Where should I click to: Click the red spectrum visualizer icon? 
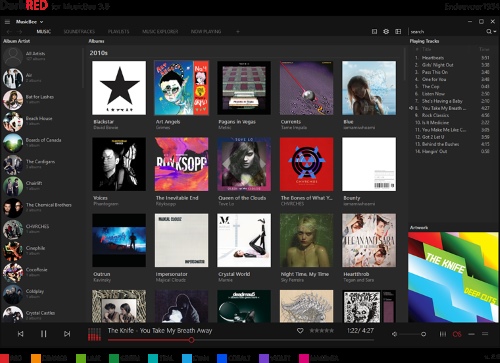click(94, 334)
